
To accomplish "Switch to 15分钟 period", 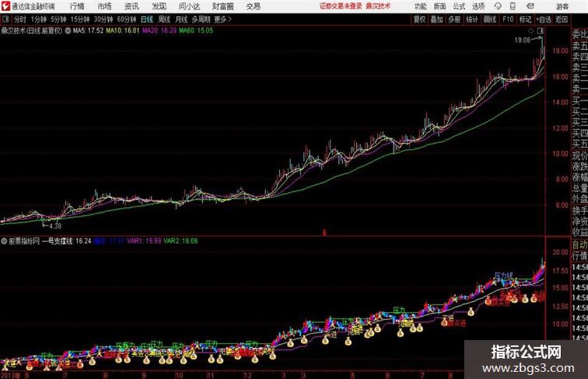I will coord(80,19).
